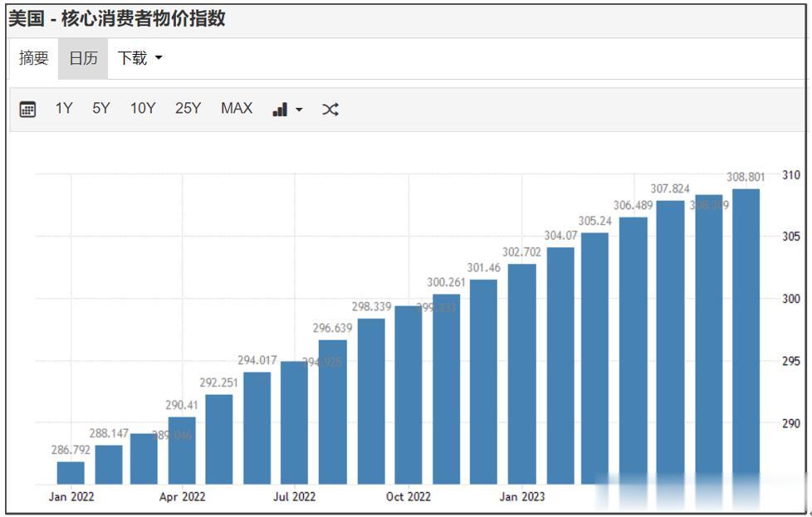812x517 pixels.
Task: Select the 5Y time range
Action: 101,108
